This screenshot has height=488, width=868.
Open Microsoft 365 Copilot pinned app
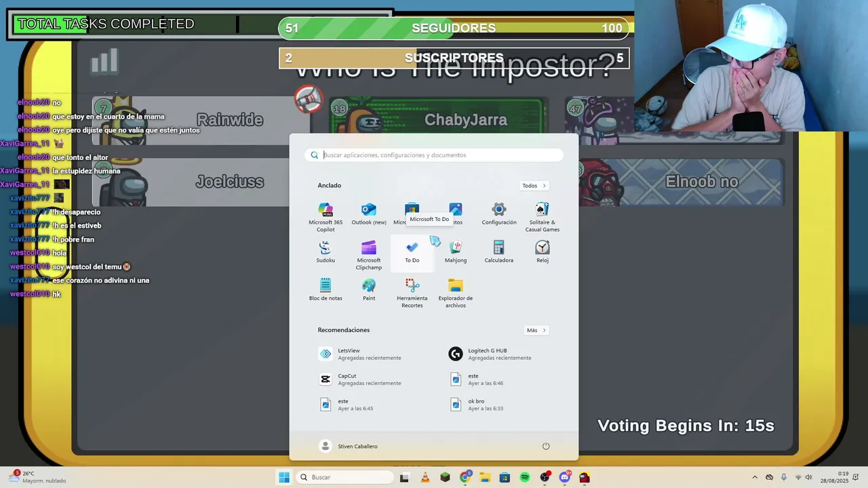[x=325, y=217]
